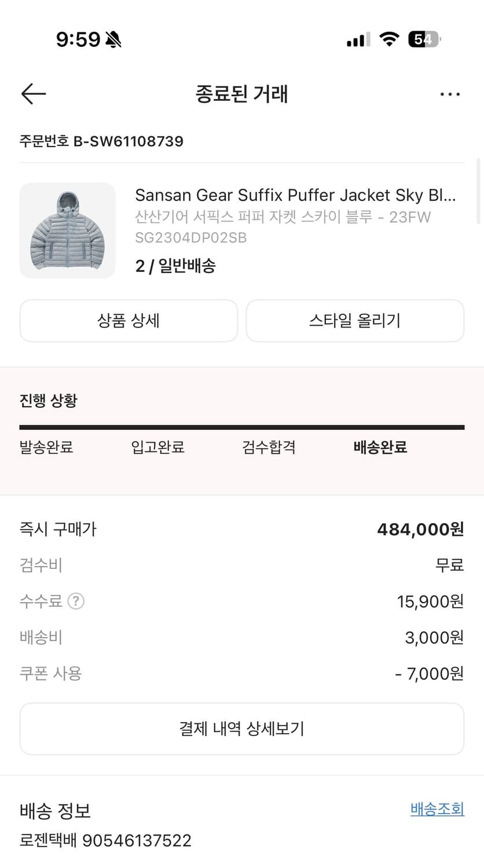Tap the Wi-Fi status icon
This screenshot has height=868, width=484.
point(389,39)
